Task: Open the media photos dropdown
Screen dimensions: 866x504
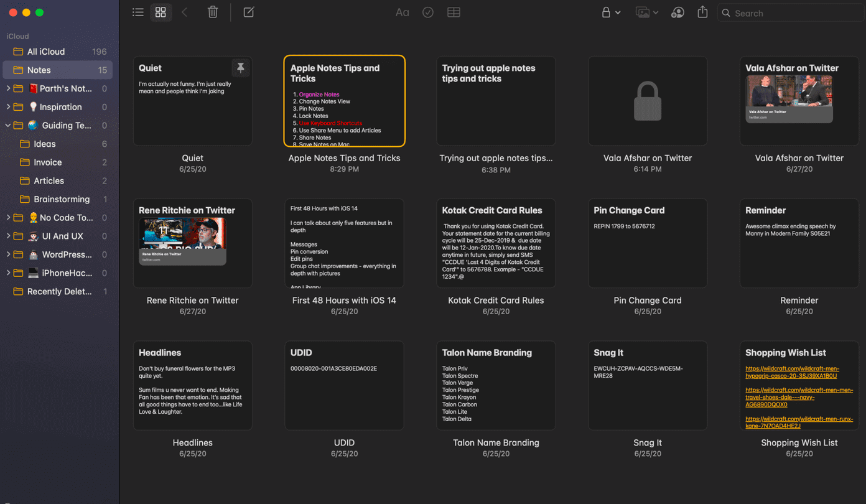Action: [x=647, y=12]
